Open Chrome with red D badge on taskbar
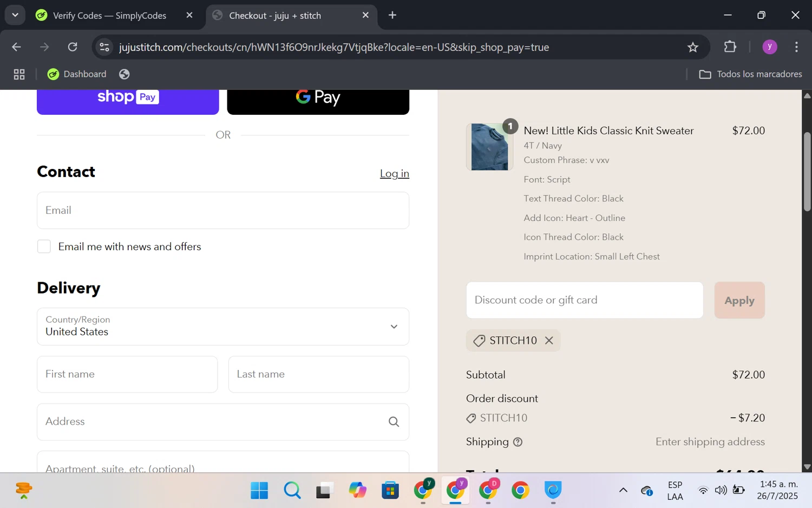The width and height of the screenshot is (812, 508). pos(488,490)
